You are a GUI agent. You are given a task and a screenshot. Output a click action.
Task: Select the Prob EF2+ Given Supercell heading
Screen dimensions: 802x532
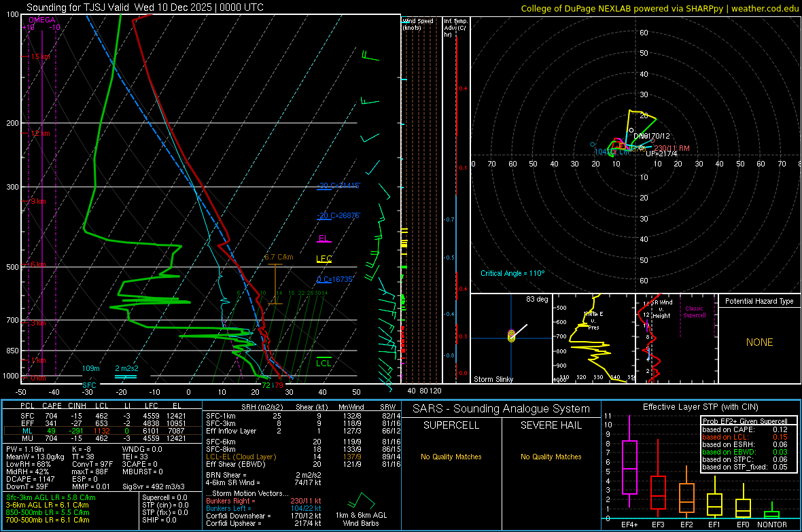745,421
